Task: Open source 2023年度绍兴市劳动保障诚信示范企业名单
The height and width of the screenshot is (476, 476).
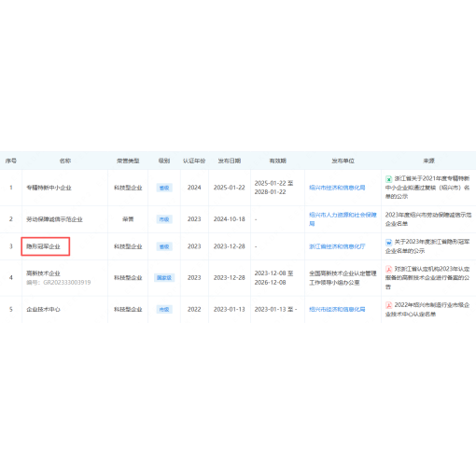Action: point(428,219)
